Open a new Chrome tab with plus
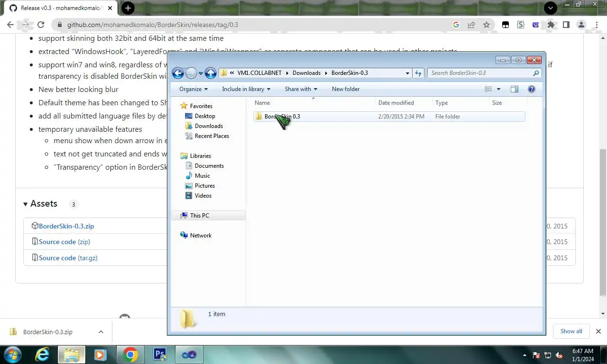Image resolution: width=607 pixels, height=364 pixels. 128,8
